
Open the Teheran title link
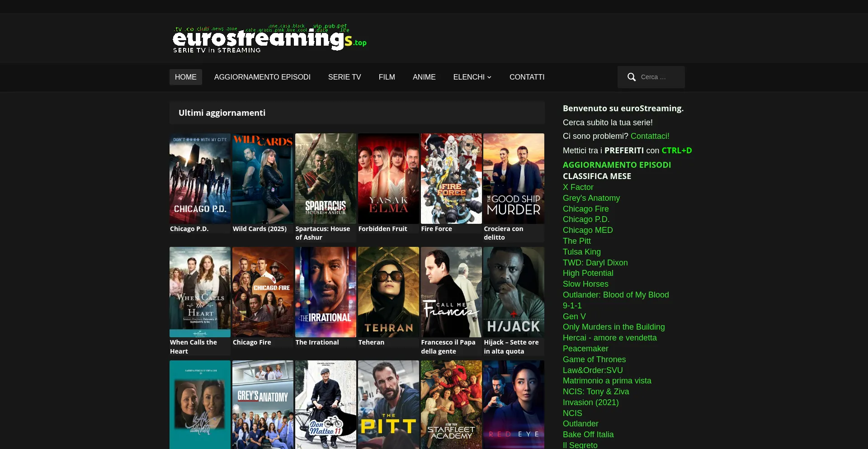pyautogui.click(x=371, y=342)
